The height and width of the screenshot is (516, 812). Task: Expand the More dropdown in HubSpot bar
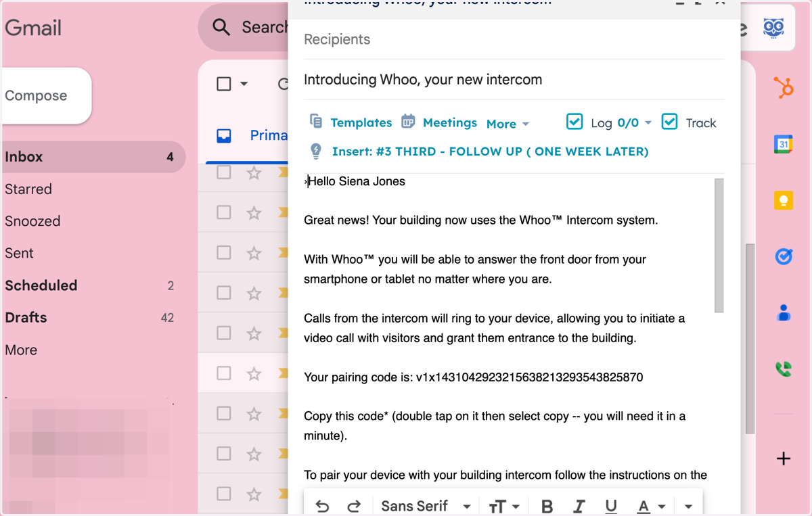tap(507, 124)
